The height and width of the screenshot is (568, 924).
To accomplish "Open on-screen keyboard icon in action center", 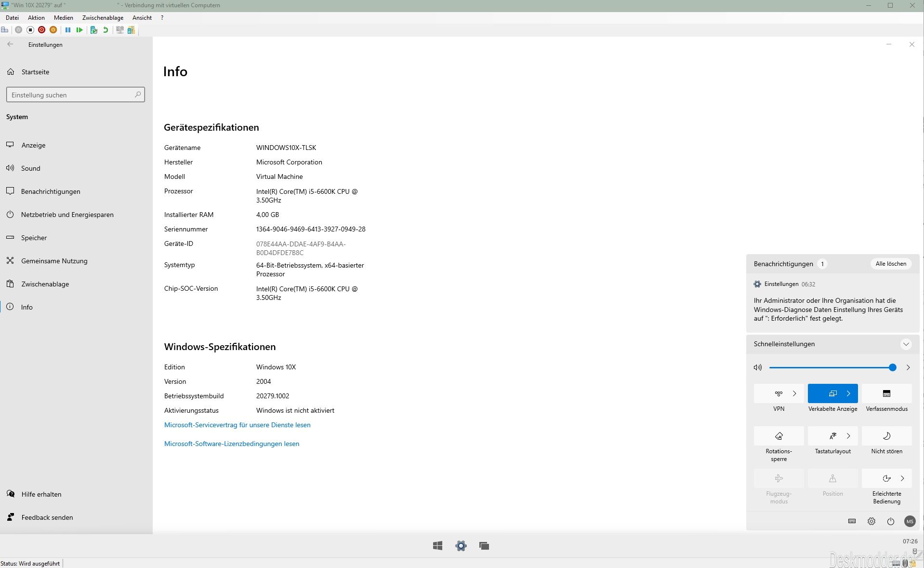I will (x=852, y=521).
